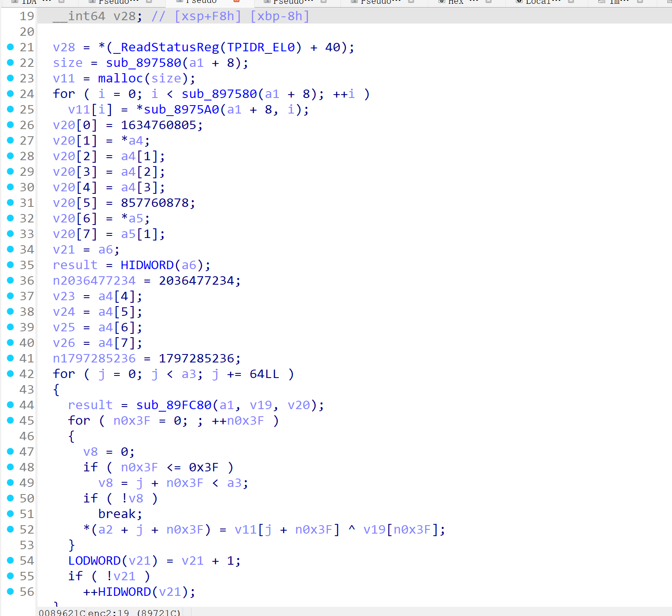
Task: Open function sub_89FC80 on line 44
Action: pyautogui.click(x=174, y=405)
